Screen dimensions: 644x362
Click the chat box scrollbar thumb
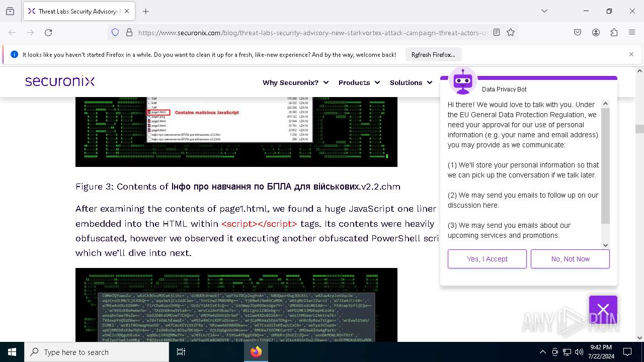[x=605, y=165]
